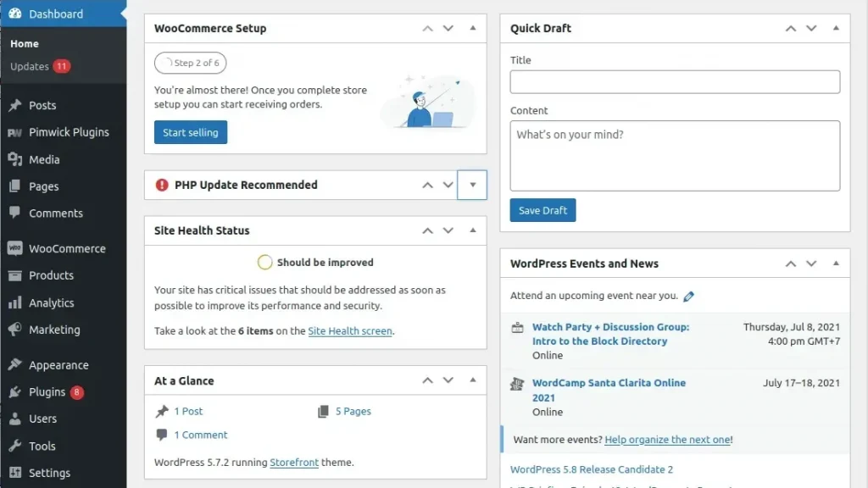
Task: Open the Dashboard menu item
Action: click(63, 14)
